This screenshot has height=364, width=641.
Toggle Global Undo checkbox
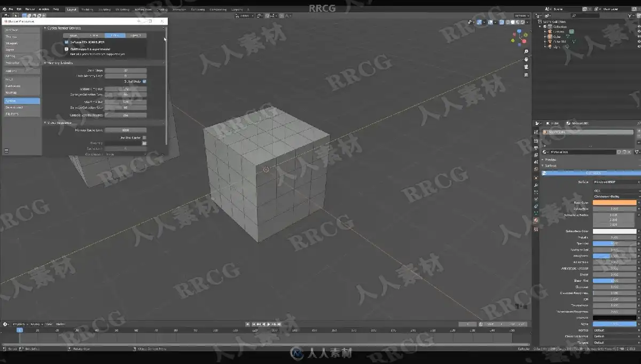(144, 82)
